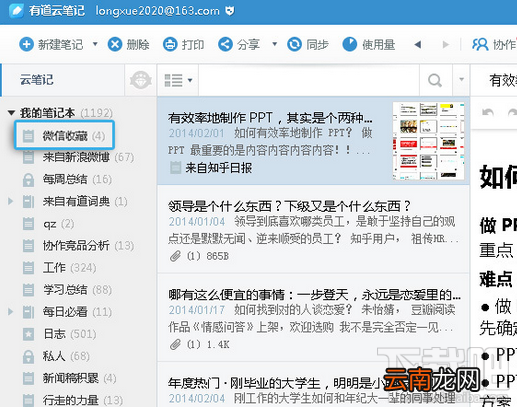The height and width of the screenshot is (408, 517).
Task: Select the 微信收藏 notebook
Action: pos(65,135)
